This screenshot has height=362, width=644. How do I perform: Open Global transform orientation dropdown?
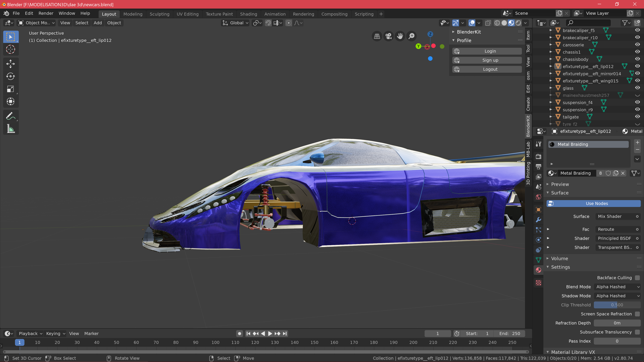[235, 23]
